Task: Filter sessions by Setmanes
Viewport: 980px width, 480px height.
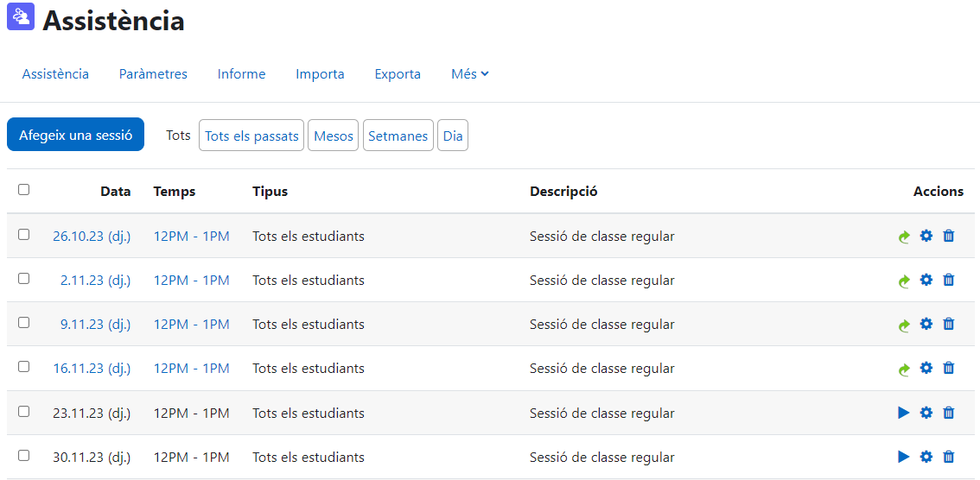Action: tap(398, 136)
